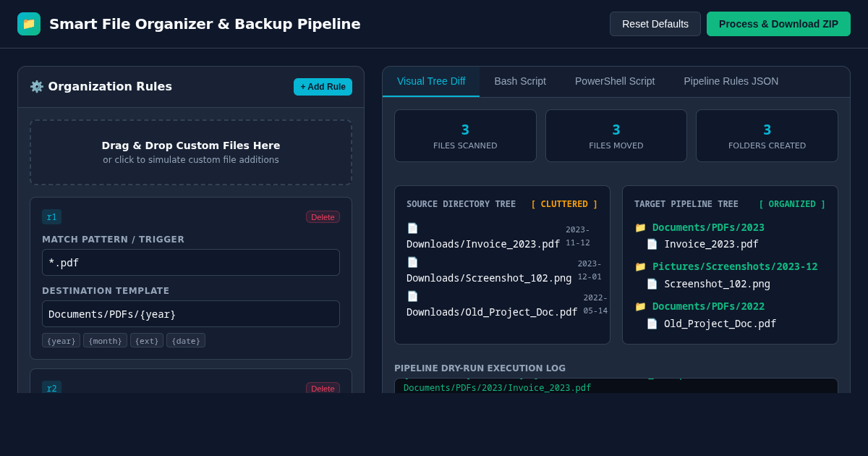This screenshot has width=868, height=456.
Task: Insert the {date} template token
Action: point(186,340)
